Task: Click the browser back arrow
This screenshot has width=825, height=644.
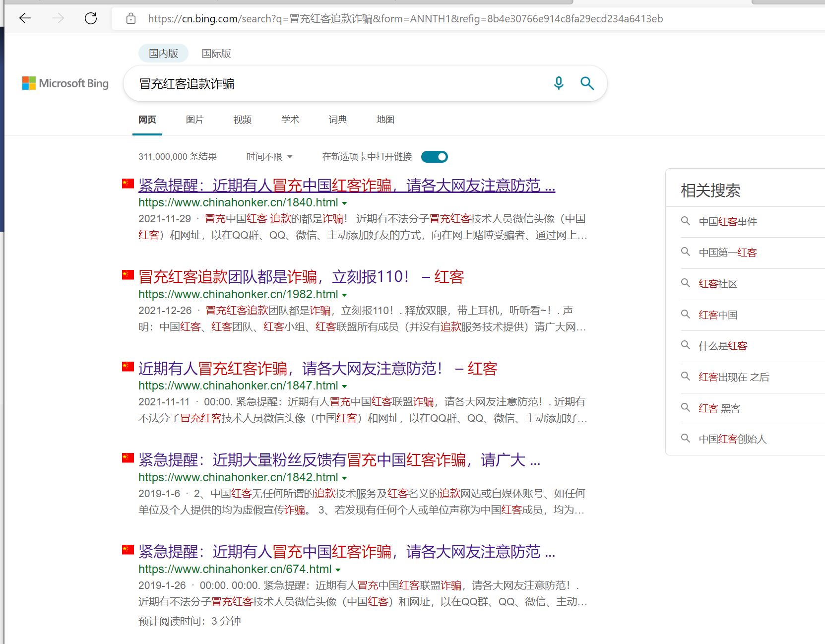Action: tap(25, 19)
